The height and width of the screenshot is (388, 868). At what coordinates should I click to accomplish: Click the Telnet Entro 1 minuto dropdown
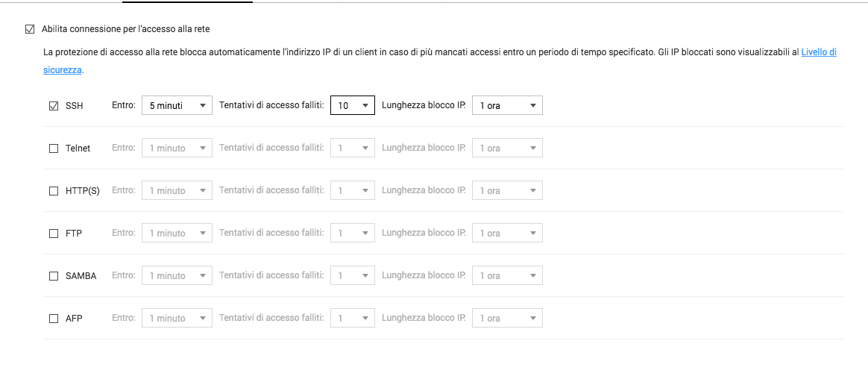(x=177, y=148)
